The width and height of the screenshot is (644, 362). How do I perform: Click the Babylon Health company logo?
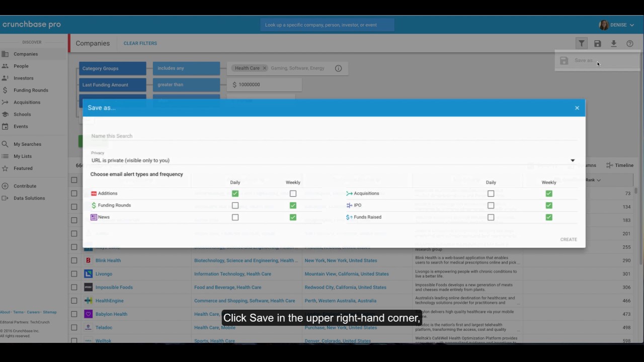point(88,314)
